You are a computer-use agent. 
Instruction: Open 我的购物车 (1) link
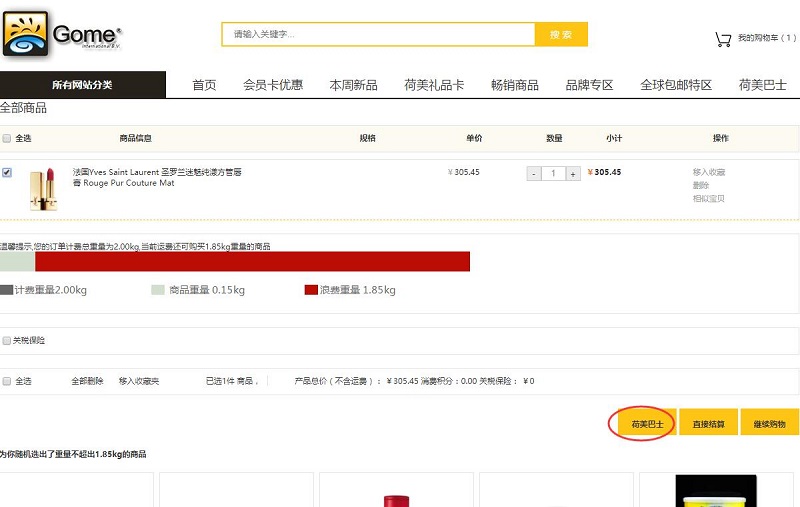767,38
